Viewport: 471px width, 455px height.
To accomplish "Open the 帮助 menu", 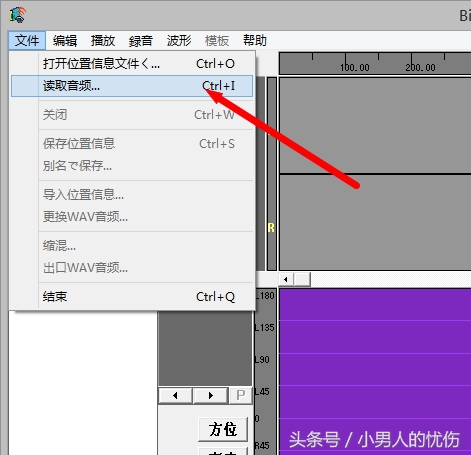I will (x=255, y=41).
